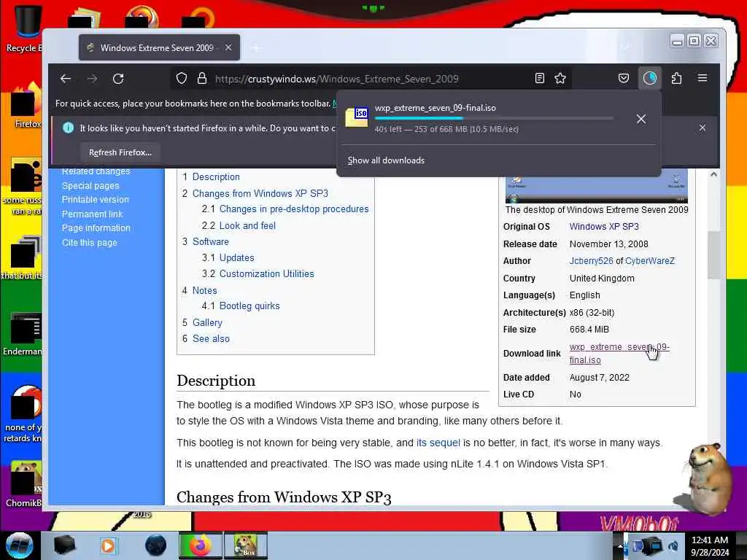This screenshot has width=747, height=560.
Task: Click the Release date November 13, 2008
Action: pyautogui.click(x=608, y=244)
